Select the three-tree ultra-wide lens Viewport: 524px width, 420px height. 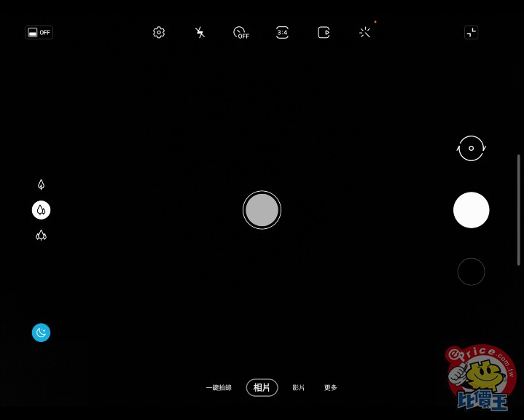[41, 236]
